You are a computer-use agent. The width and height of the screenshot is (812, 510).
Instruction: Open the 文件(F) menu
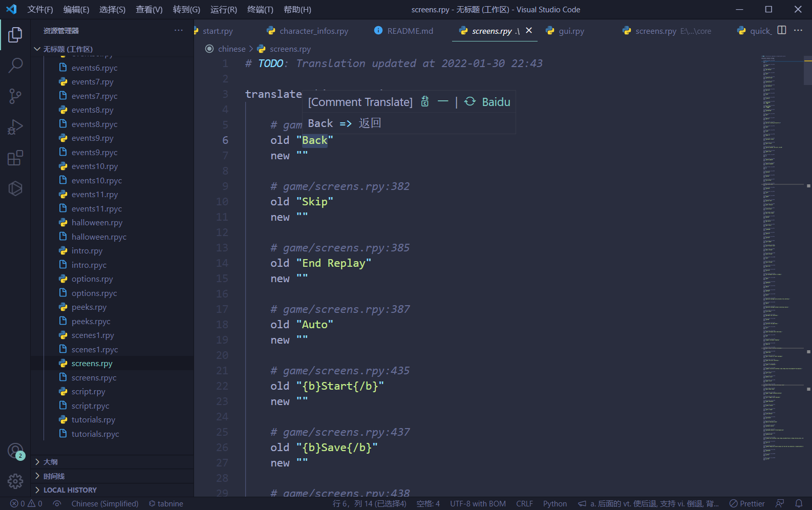point(40,10)
